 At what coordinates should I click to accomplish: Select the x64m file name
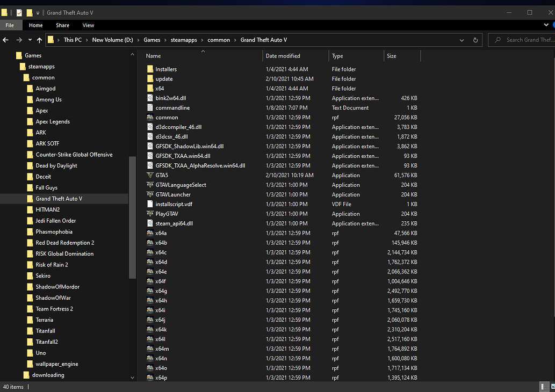click(162, 349)
